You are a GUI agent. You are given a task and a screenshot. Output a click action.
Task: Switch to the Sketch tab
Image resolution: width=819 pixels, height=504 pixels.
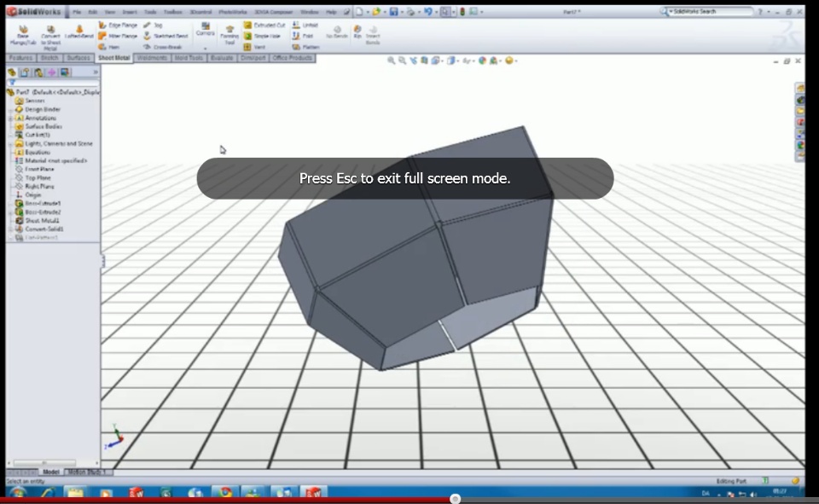(49, 58)
